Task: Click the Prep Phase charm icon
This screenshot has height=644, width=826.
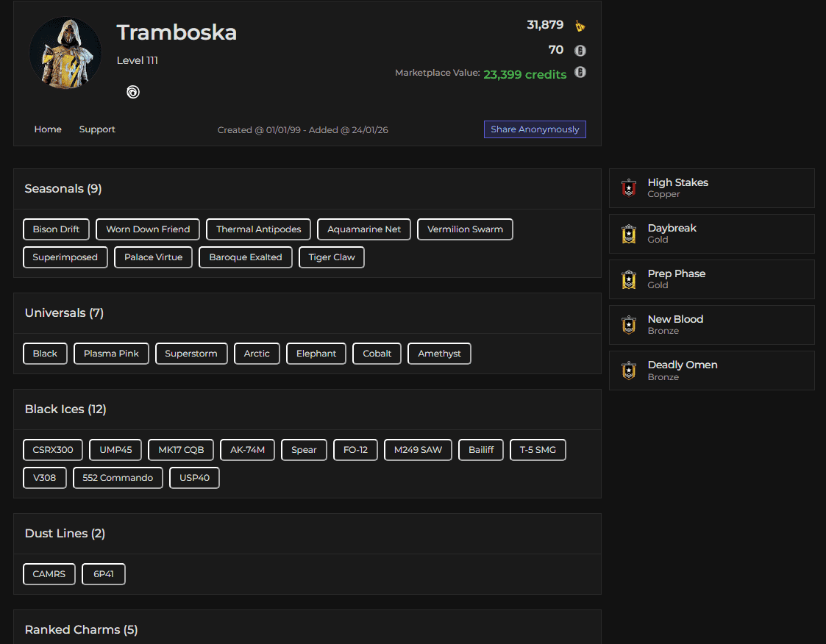Action: (x=629, y=279)
